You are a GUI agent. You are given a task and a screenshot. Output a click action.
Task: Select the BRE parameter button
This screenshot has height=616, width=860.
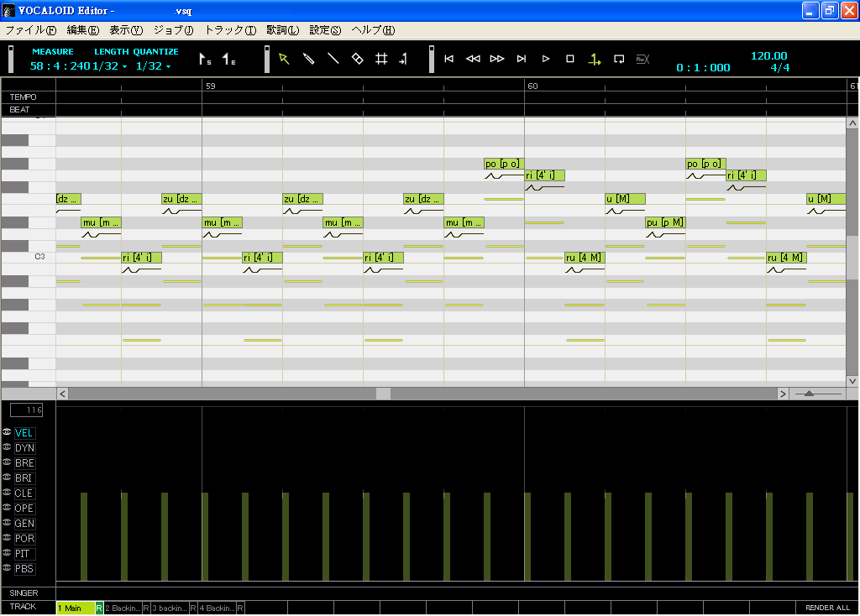coord(24,463)
